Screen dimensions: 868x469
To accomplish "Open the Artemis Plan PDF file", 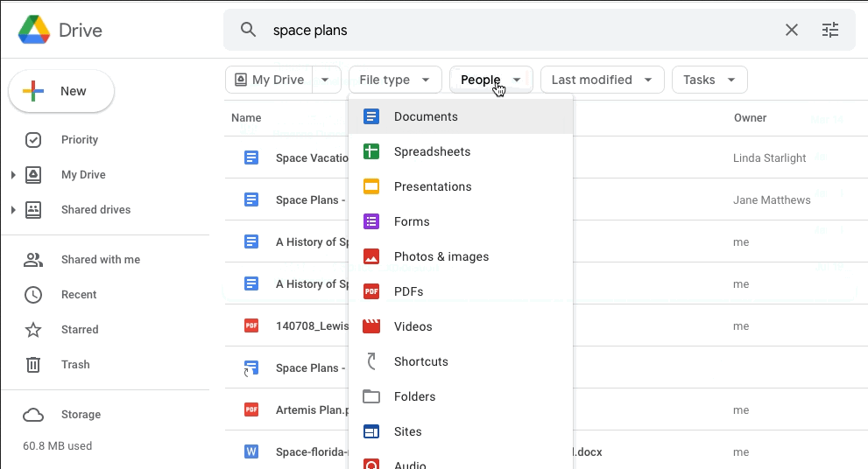I will tap(312, 410).
